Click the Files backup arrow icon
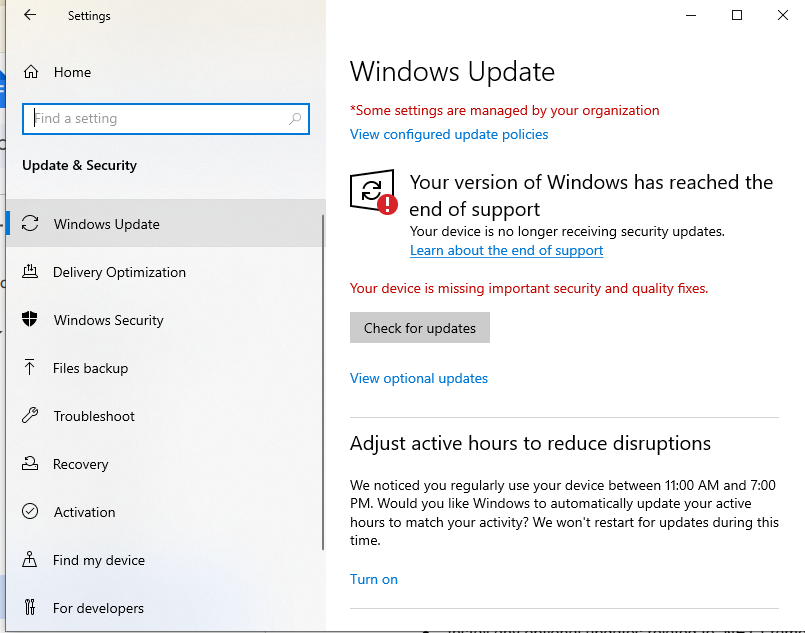The height and width of the screenshot is (633, 805). point(31,368)
